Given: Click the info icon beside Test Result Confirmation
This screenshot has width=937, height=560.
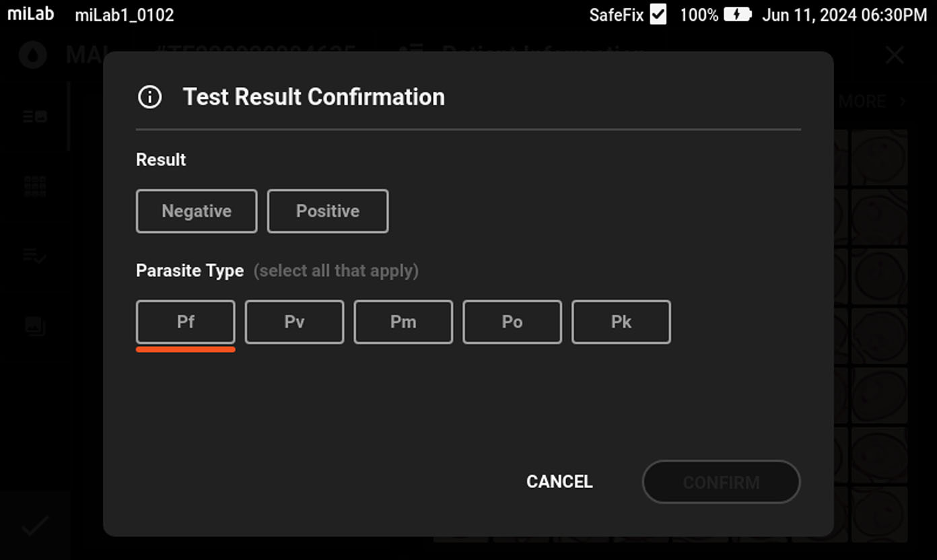Looking at the screenshot, I should pos(149,97).
